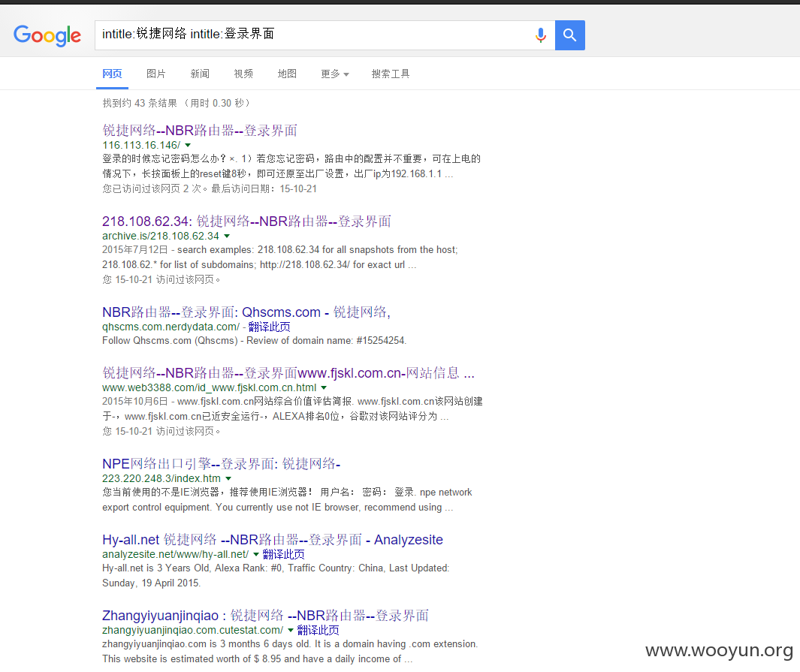Expand arrow next to analyzesite.net URL
Image resolution: width=800 pixels, height=672 pixels.
(256, 555)
